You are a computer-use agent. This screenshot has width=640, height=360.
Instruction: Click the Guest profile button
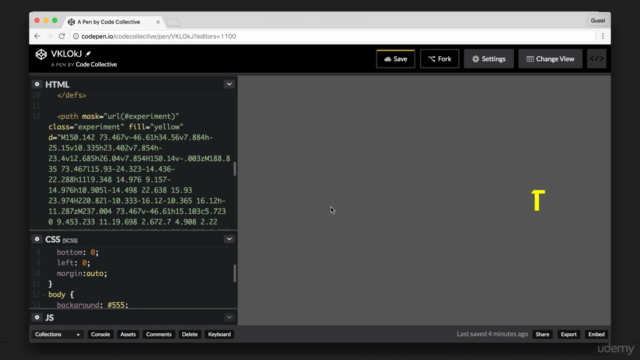pos(598,20)
